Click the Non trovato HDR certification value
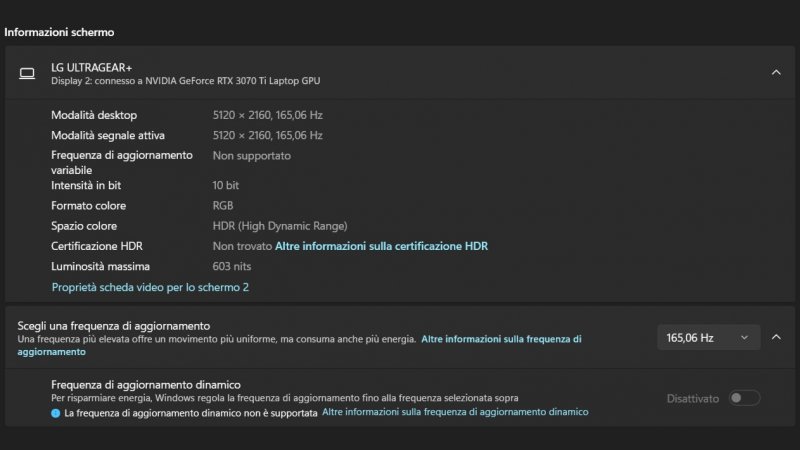 [242, 246]
